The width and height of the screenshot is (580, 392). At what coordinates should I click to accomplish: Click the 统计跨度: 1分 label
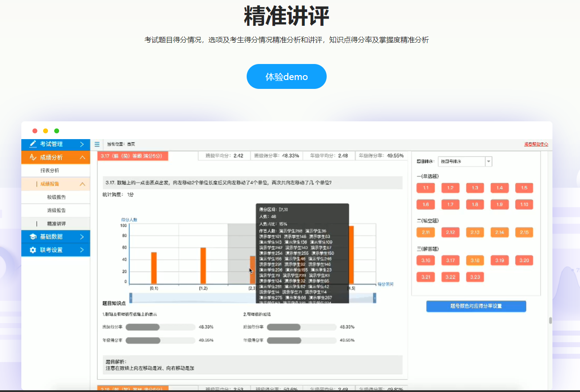pyautogui.click(x=118, y=195)
